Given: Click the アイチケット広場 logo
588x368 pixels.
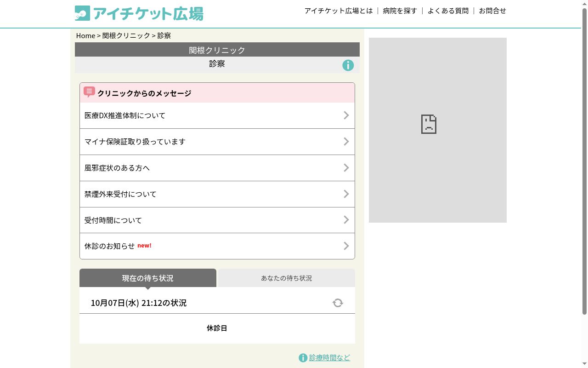Looking at the screenshot, I should coord(139,13).
